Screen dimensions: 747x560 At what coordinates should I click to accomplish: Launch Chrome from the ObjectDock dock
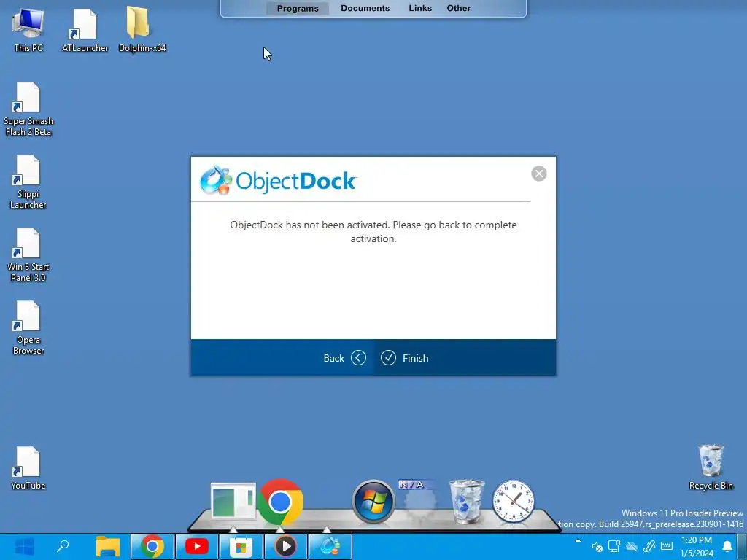coord(279,502)
